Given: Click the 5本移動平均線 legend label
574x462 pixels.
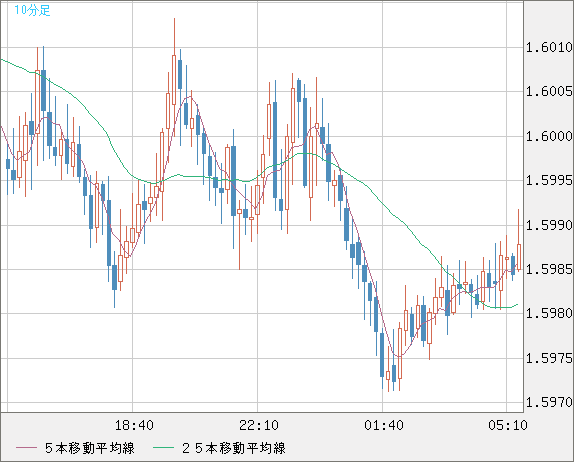Looking at the screenshot, I should click(x=90, y=448).
